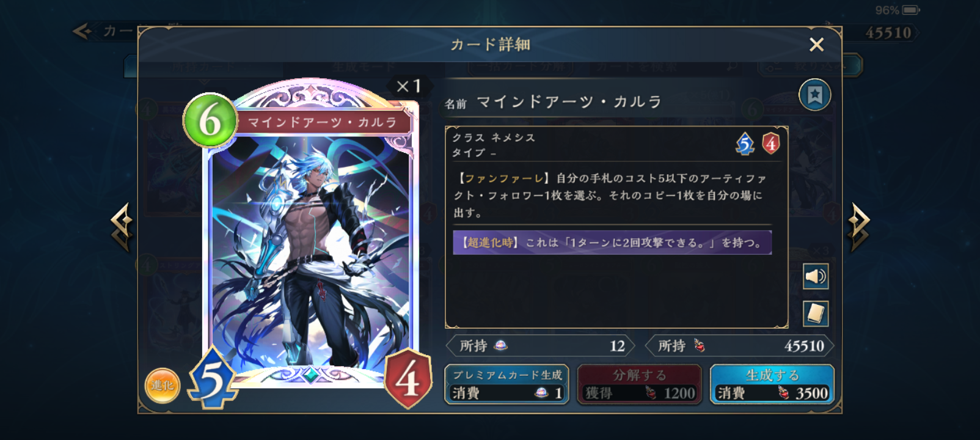Open the flavor text page icon
This screenshot has width=980, height=440.
pos(816,313)
